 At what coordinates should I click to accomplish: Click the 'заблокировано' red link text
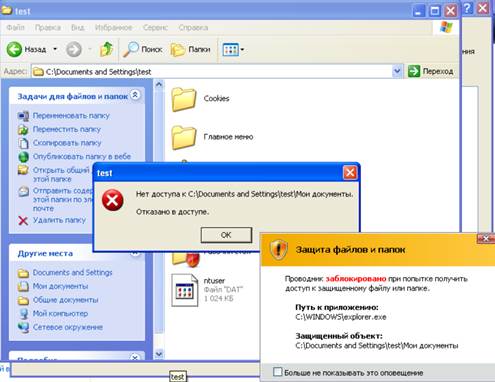pyautogui.click(x=356, y=278)
